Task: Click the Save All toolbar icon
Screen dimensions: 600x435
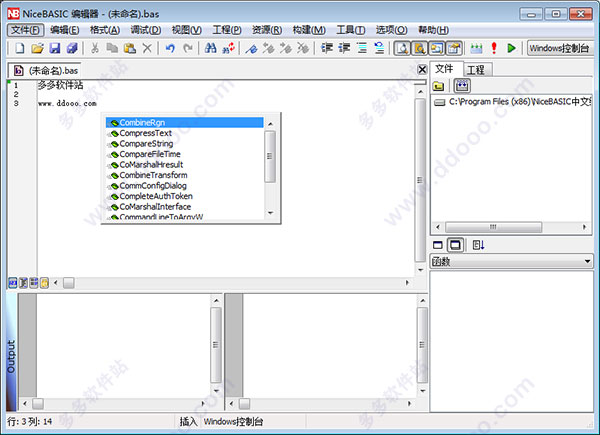Action: (x=72, y=48)
